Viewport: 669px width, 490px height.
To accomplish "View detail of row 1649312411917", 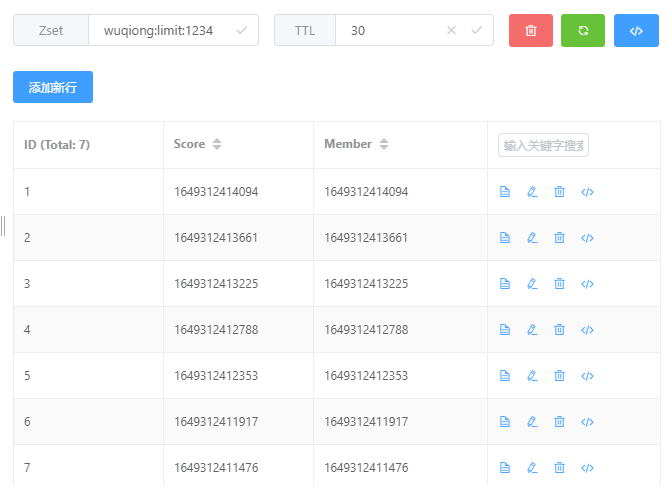I will (505, 422).
